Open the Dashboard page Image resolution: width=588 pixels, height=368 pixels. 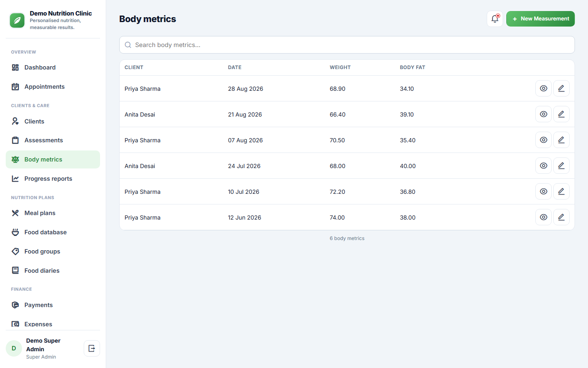[x=53, y=67]
